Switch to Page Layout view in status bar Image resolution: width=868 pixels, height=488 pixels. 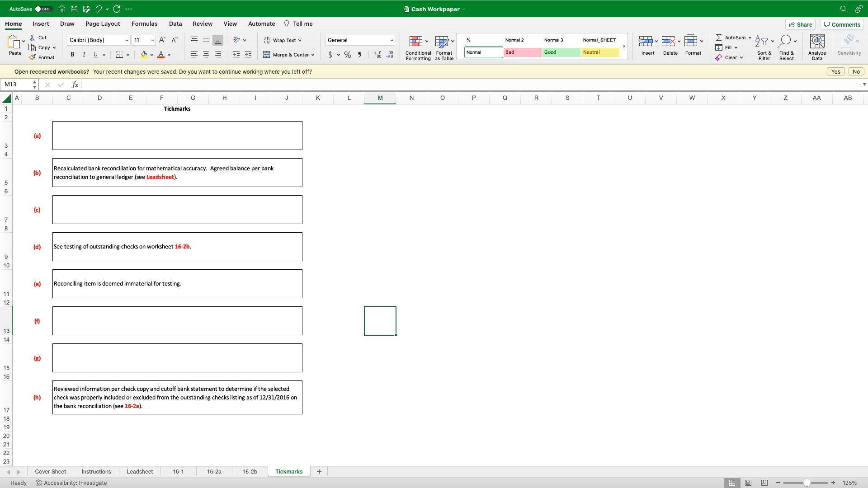pos(748,483)
